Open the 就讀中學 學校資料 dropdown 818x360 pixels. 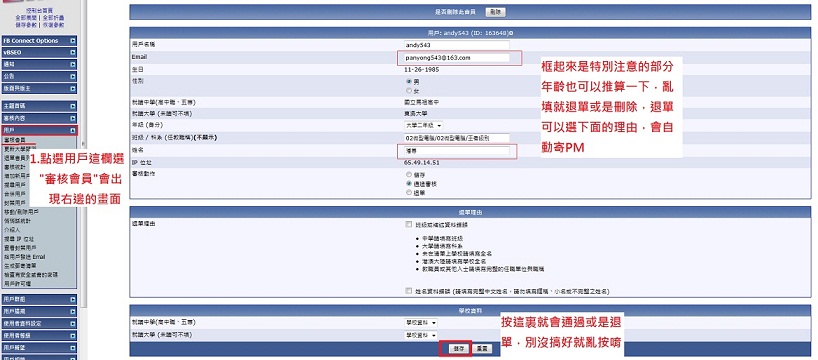(420, 323)
